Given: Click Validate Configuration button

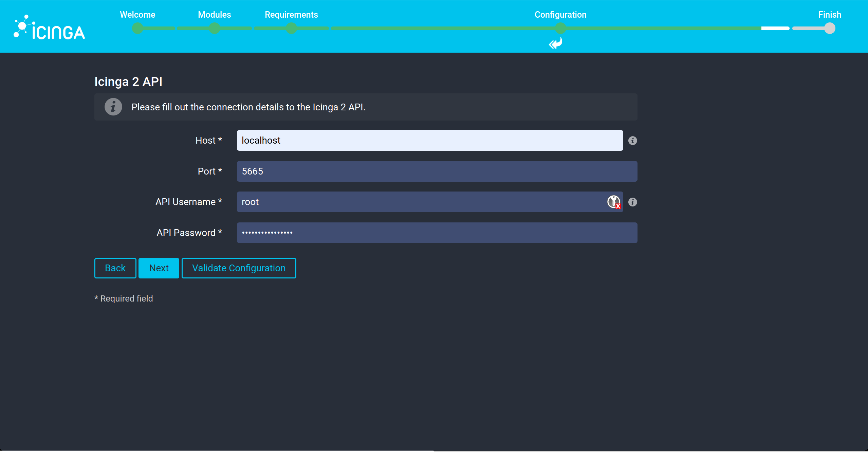Looking at the screenshot, I should tap(239, 268).
